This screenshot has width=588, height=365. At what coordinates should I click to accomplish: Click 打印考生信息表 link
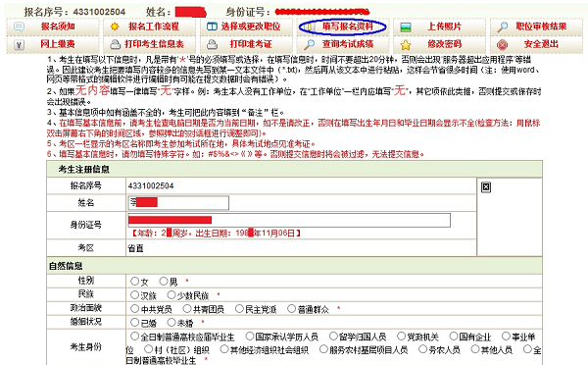pyautogui.click(x=154, y=44)
